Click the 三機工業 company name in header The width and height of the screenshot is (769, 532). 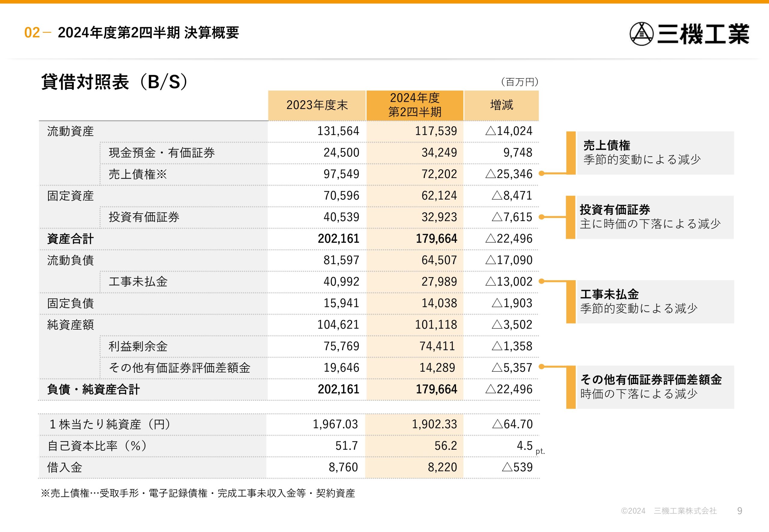coord(703,34)
